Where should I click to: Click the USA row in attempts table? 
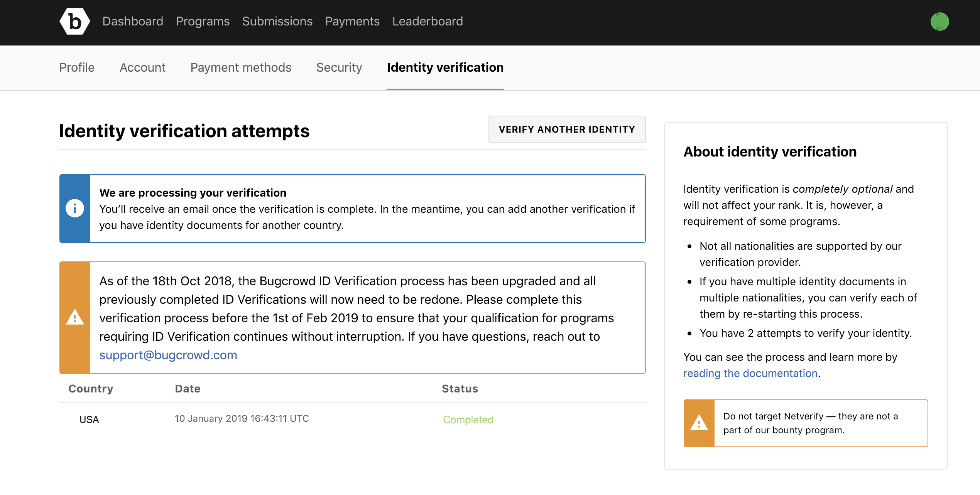pyautogui.click(x=89, y=419)
